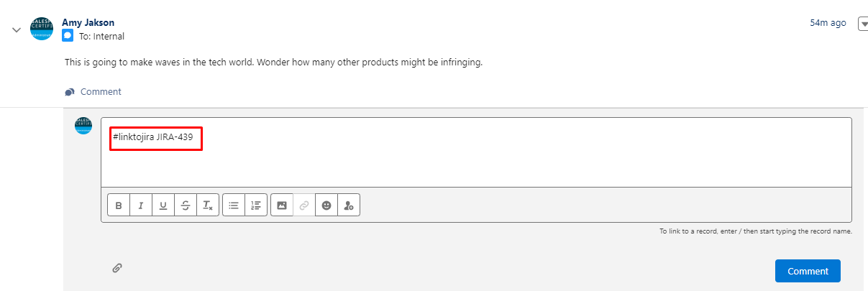Screen dimensions: 868x291
Task: Open the post actions dropdown arrow
Action: [864, 24]
